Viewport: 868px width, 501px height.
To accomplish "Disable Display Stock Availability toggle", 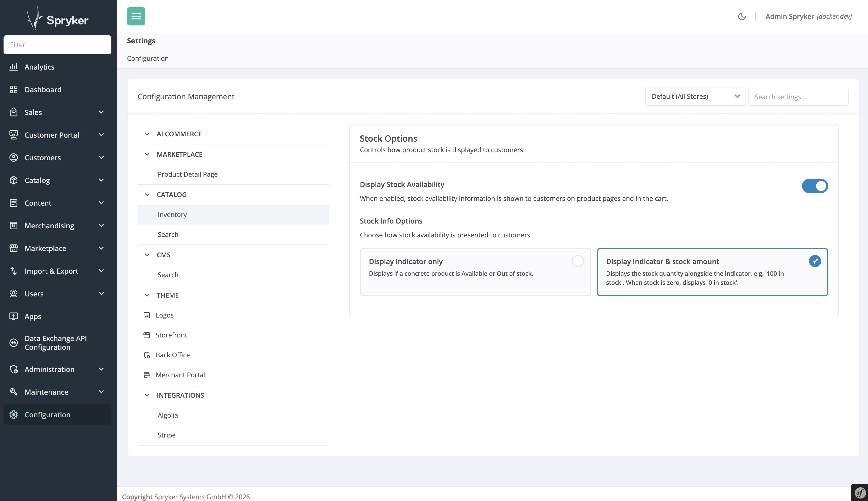I will click(x=814, y=186).
